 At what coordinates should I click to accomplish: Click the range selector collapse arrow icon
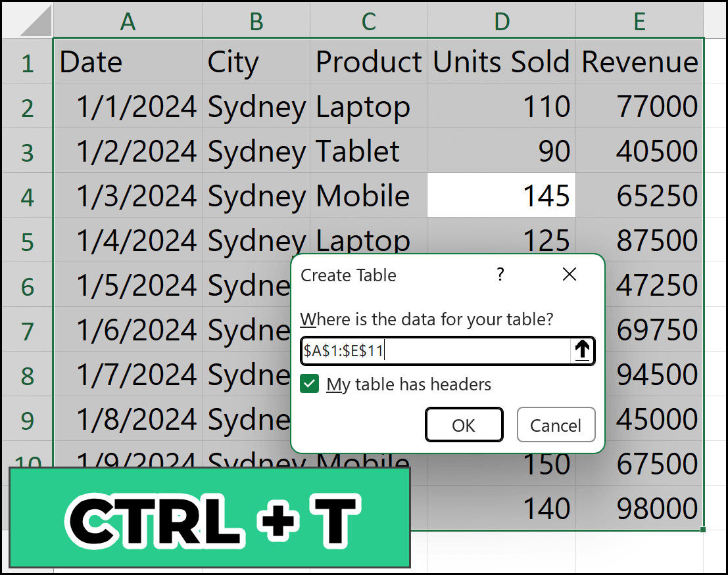[583, 351]
